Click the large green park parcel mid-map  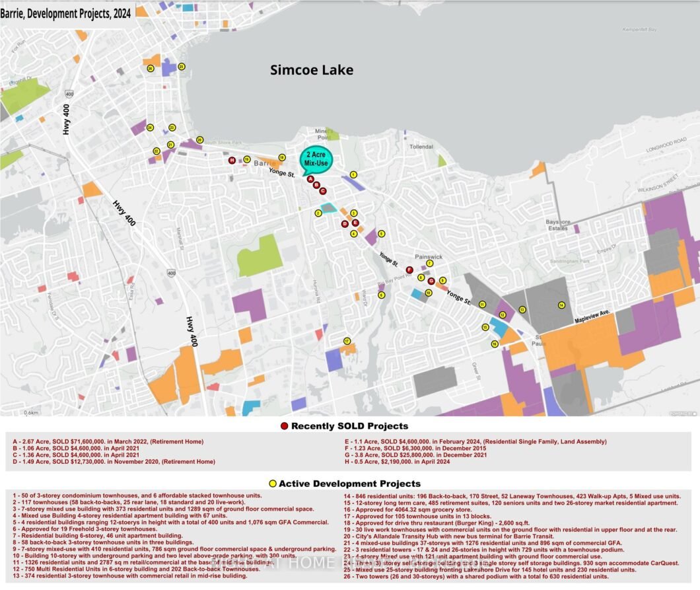(259, 255)
